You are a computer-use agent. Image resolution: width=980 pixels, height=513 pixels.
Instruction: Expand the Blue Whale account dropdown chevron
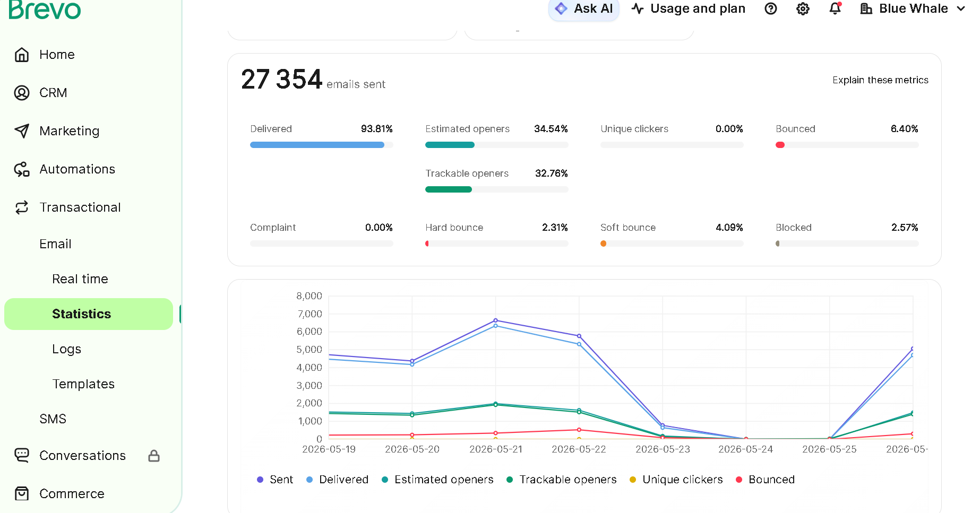[x=961, y=8]
